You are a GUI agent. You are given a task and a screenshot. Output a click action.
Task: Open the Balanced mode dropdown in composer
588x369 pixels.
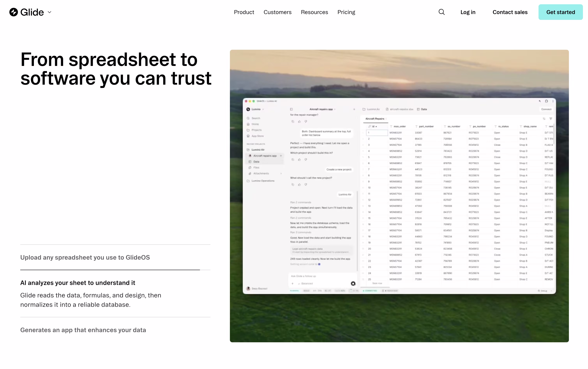click(306, 284)
